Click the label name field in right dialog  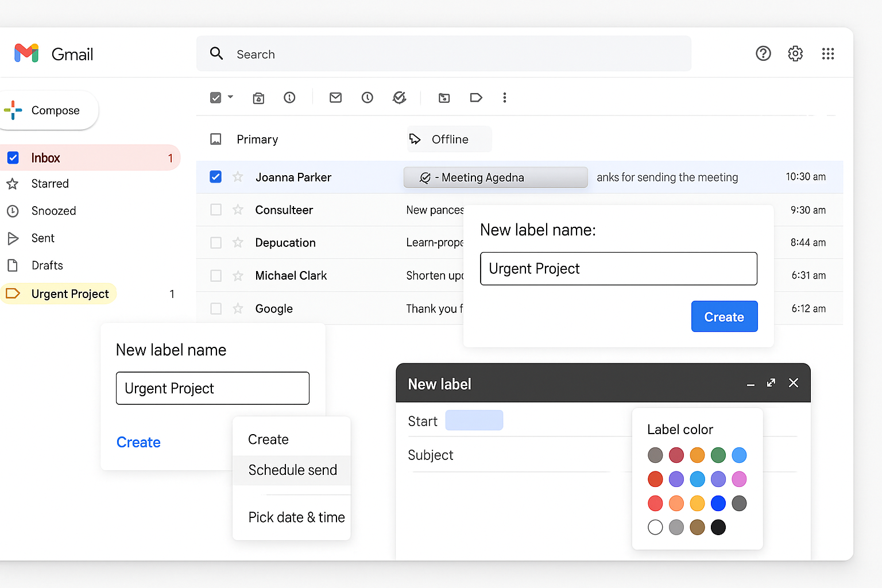click(x=618, y=269)
